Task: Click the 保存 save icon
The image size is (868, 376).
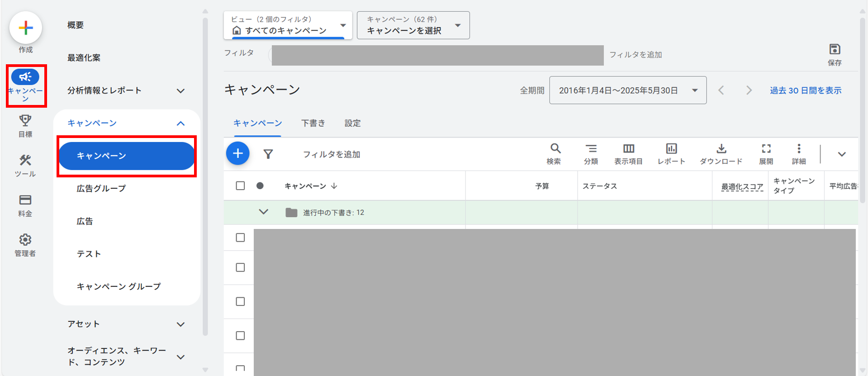Action: pos(835,49)
